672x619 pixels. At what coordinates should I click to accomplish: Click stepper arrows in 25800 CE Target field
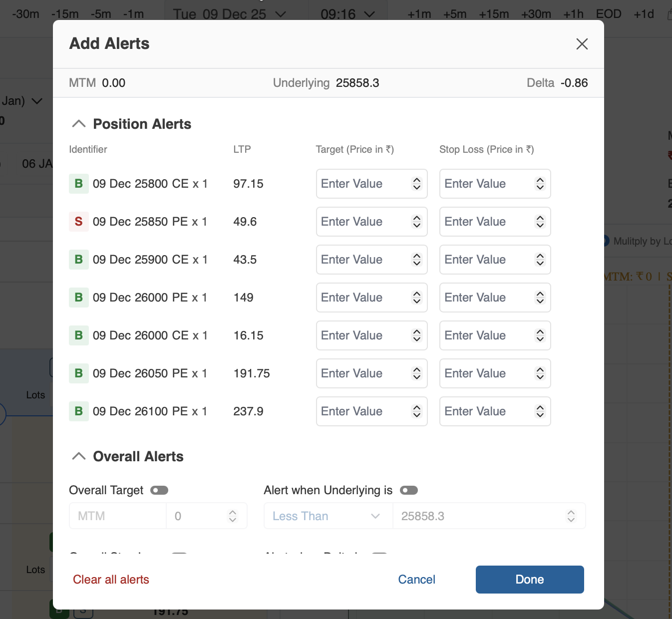(x=417, y=184)
